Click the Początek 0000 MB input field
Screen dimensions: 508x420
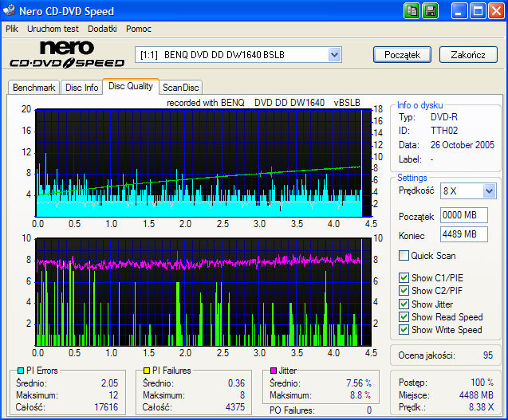464,215
